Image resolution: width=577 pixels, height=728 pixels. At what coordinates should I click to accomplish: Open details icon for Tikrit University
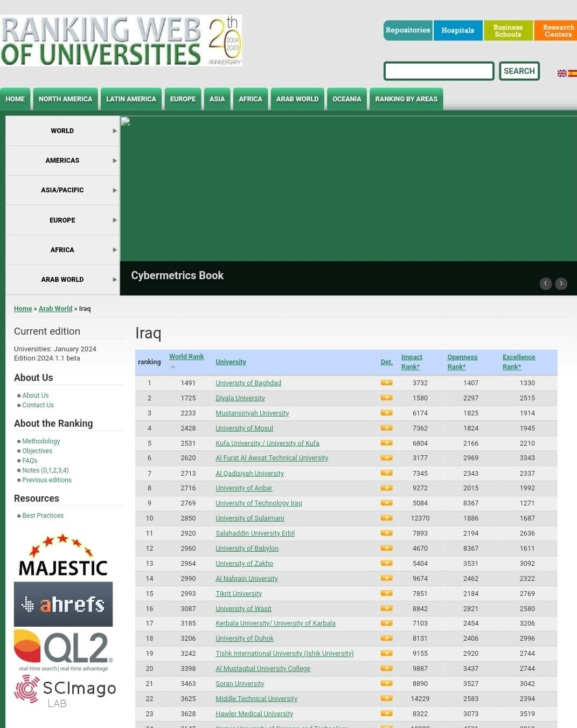pos(386,593)
